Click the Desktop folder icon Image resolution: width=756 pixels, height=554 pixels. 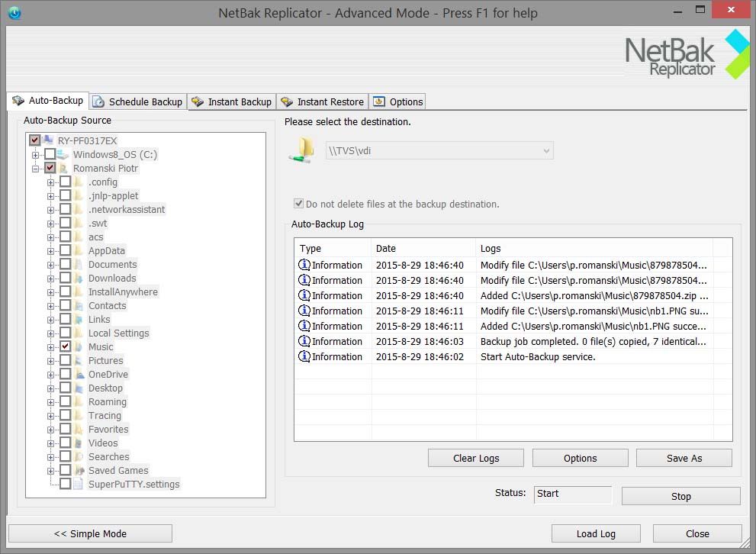(x=79, y=388)
